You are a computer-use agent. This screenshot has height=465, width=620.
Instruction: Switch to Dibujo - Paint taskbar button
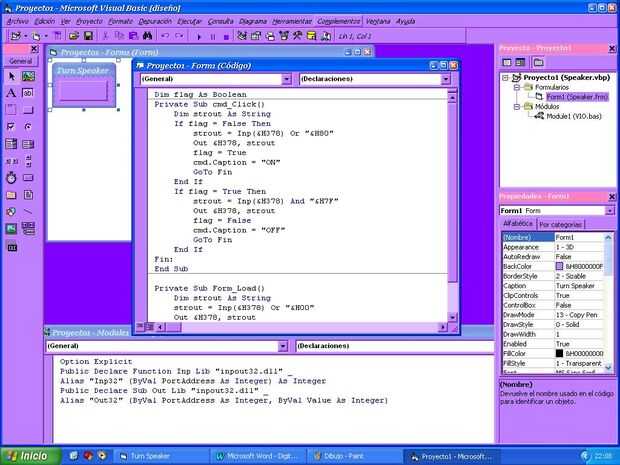click(353, 456)
